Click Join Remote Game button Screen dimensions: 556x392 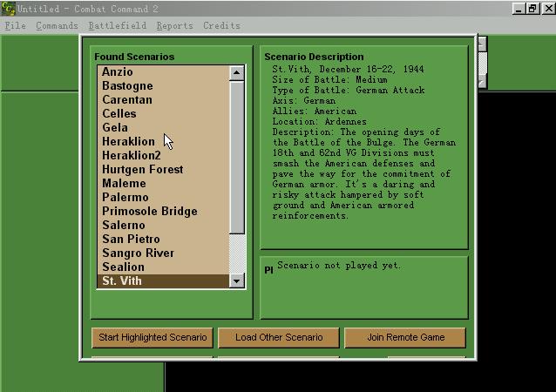pos(405,337)
